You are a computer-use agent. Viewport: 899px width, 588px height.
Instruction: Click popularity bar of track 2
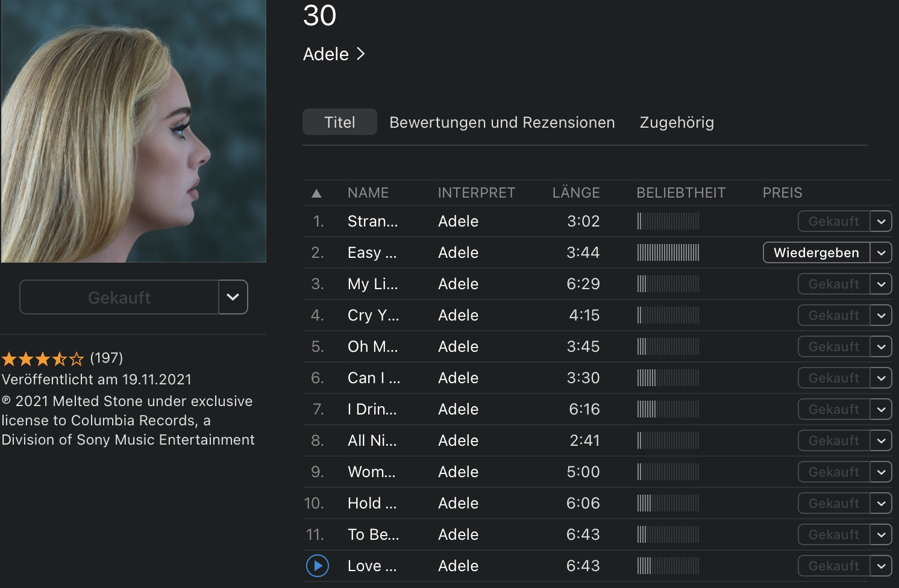click(x=668, y=252)
